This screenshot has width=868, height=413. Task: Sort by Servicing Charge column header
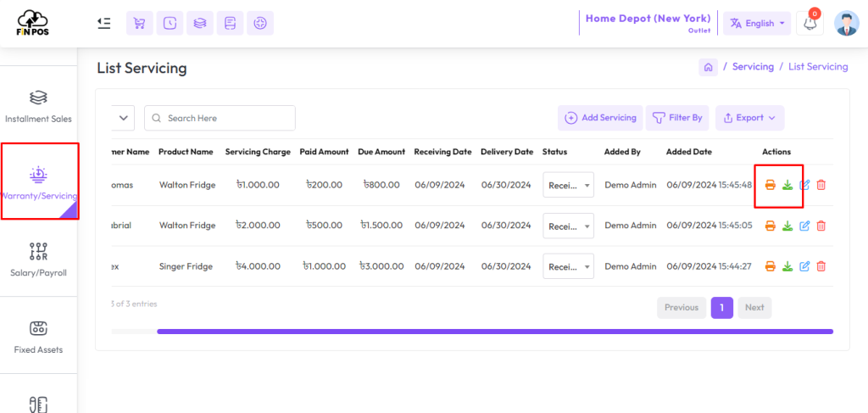click(258, 152)
